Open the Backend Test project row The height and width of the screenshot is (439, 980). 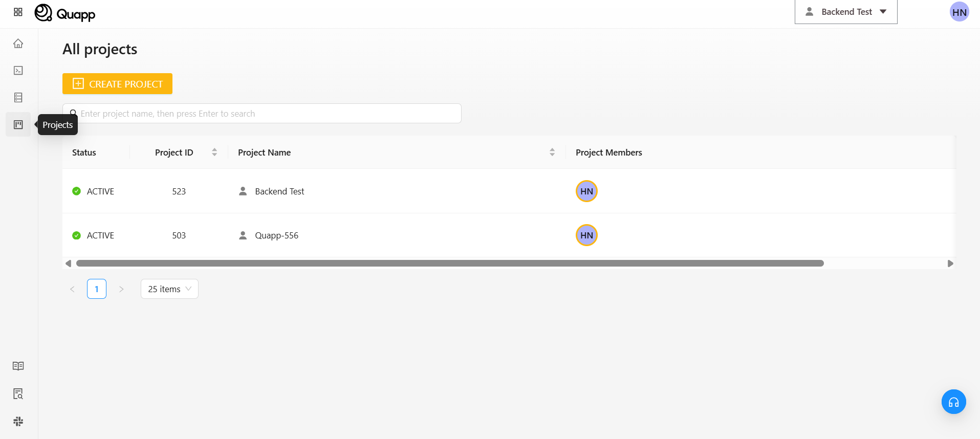click(x=279, y=191)
